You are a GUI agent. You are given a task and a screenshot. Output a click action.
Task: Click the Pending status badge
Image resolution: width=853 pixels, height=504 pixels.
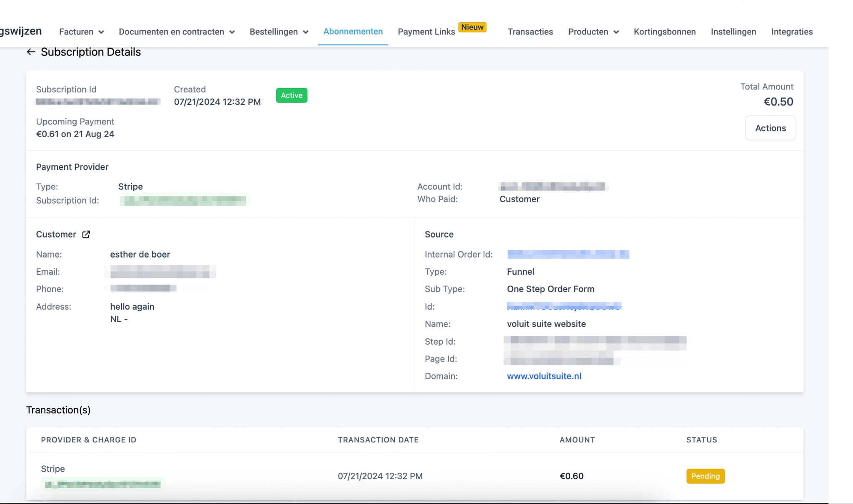click(705, 476)
